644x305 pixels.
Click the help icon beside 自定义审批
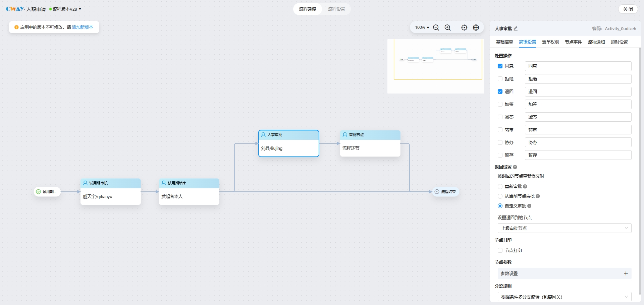pyautogui.click(x=530, y=206)
